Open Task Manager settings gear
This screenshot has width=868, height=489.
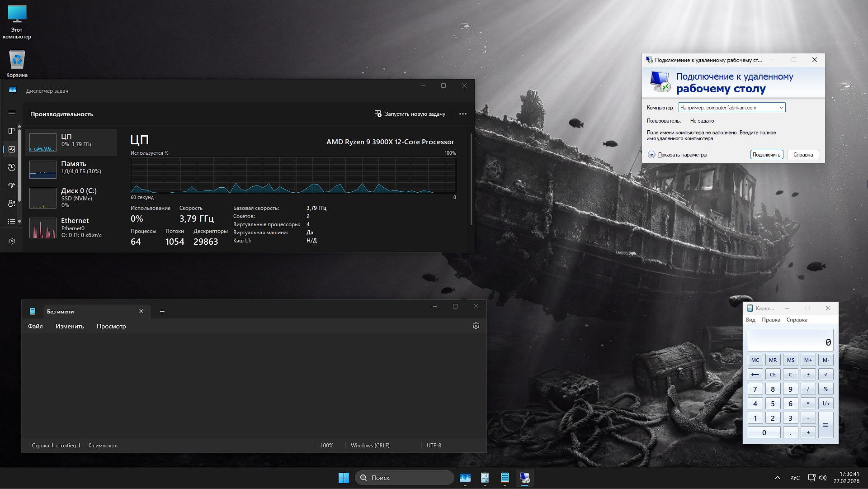[x=11, y=241]
